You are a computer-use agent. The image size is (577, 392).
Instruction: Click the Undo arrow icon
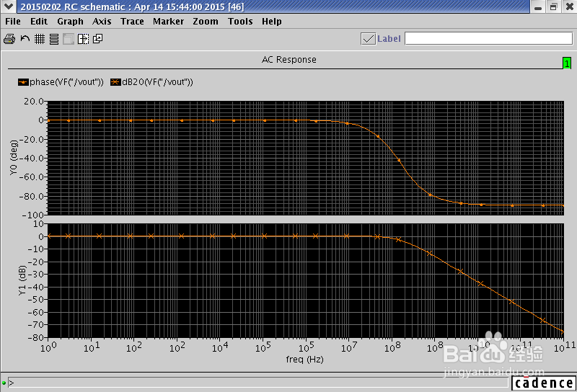tap(25, 39)
